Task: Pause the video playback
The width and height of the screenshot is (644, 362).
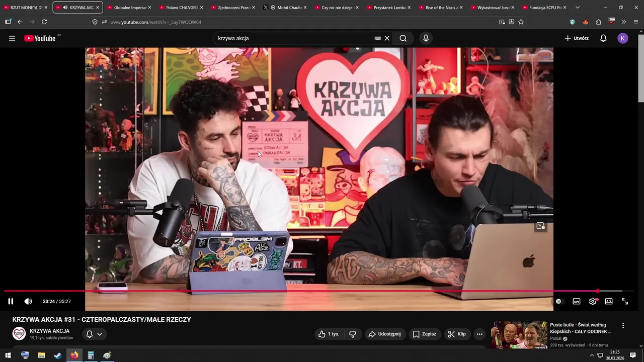Action: tap(11, 301)
